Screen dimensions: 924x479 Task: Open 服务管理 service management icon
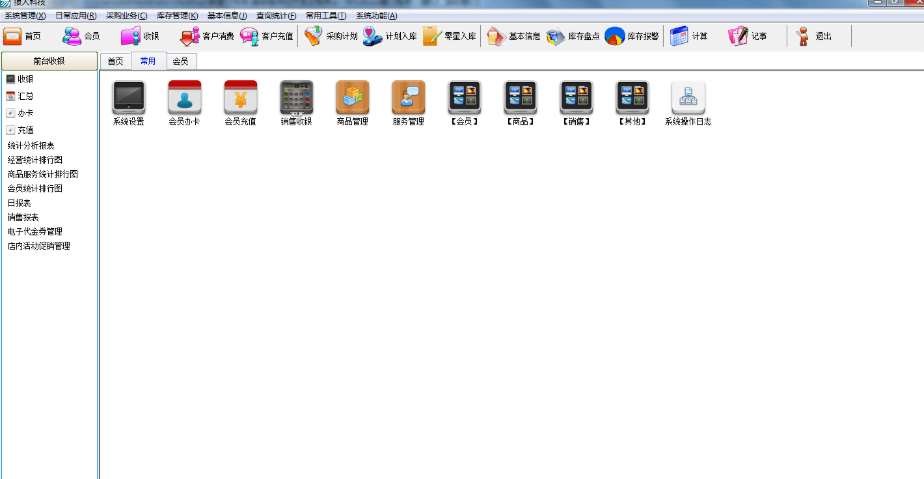point(408,97)
